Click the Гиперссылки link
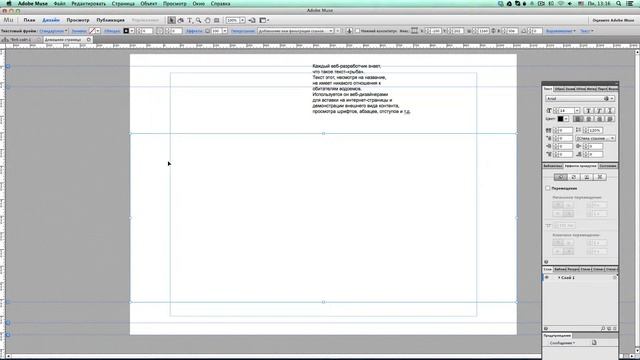Viewport: 640px width, 360px height. pos(243,31)
